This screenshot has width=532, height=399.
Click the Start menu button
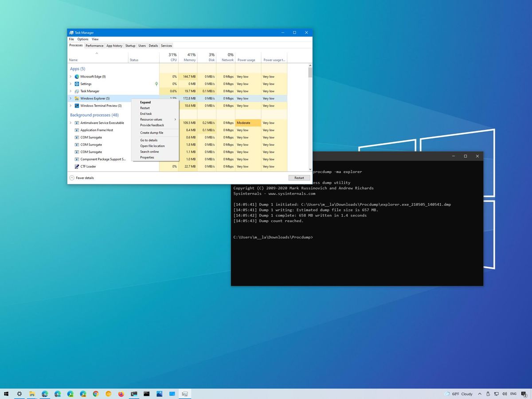point(7,394)
